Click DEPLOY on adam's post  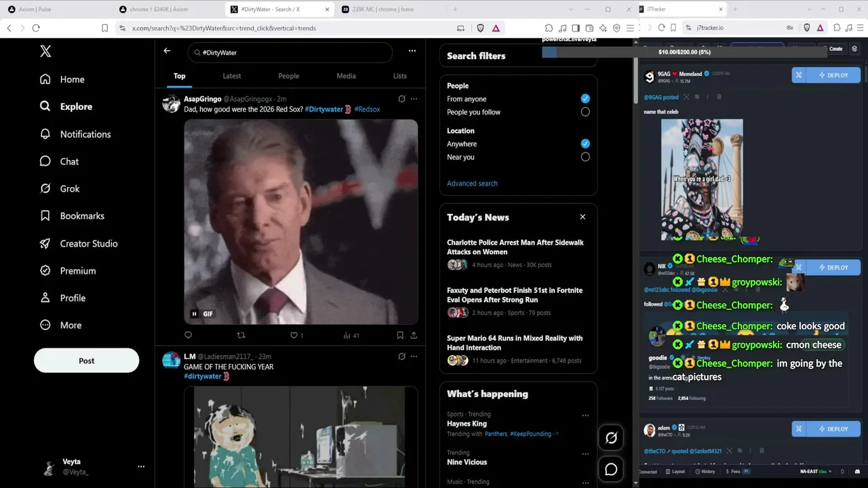(x=833, y=429)
